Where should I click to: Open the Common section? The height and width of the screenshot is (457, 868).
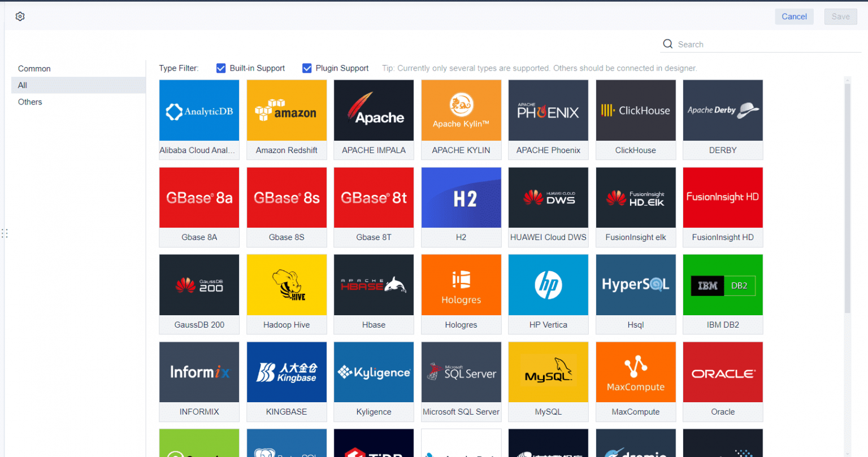point(34,68)
